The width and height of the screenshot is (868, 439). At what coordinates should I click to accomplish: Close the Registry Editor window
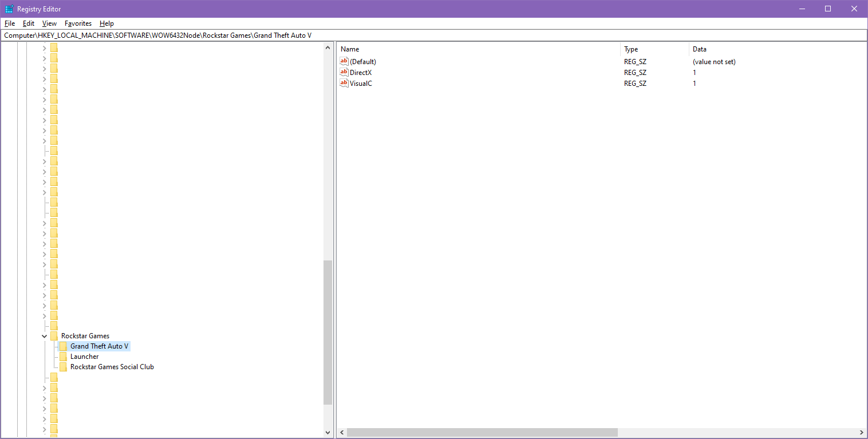point(854,9)
